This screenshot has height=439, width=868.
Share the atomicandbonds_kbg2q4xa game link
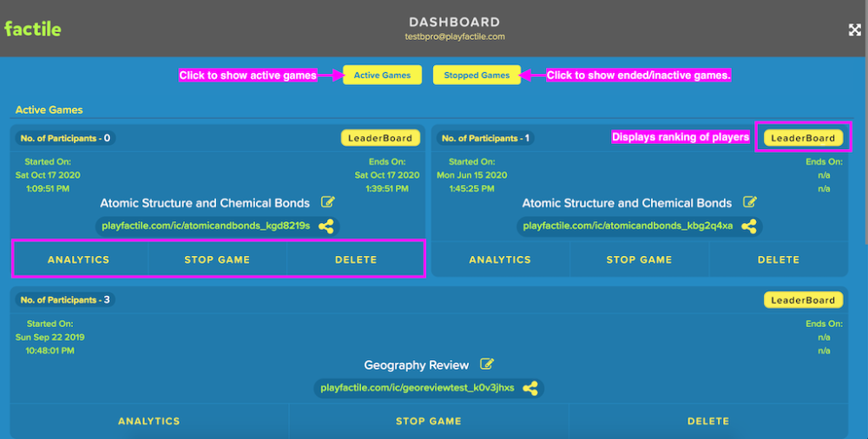click(x=748, y=226)
